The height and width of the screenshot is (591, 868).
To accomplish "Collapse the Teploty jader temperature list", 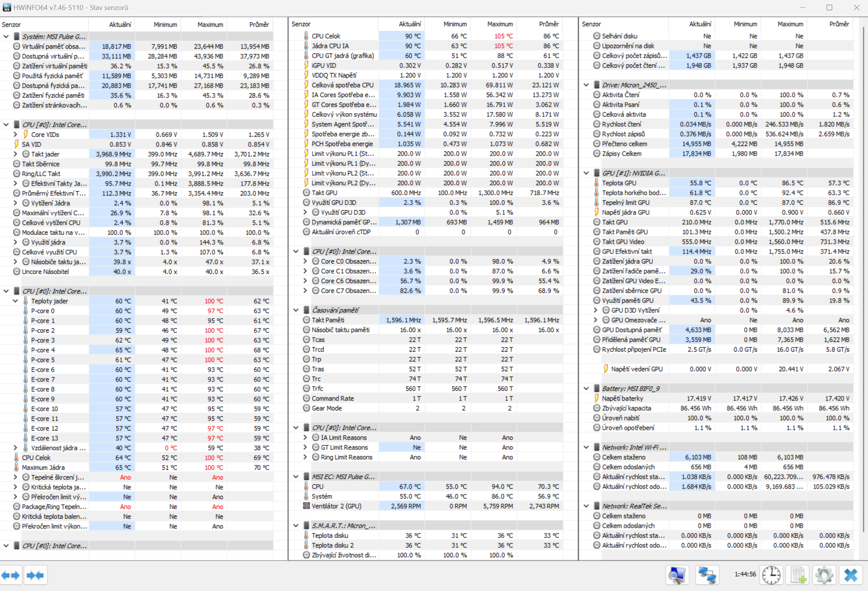I will pos(15,301).
